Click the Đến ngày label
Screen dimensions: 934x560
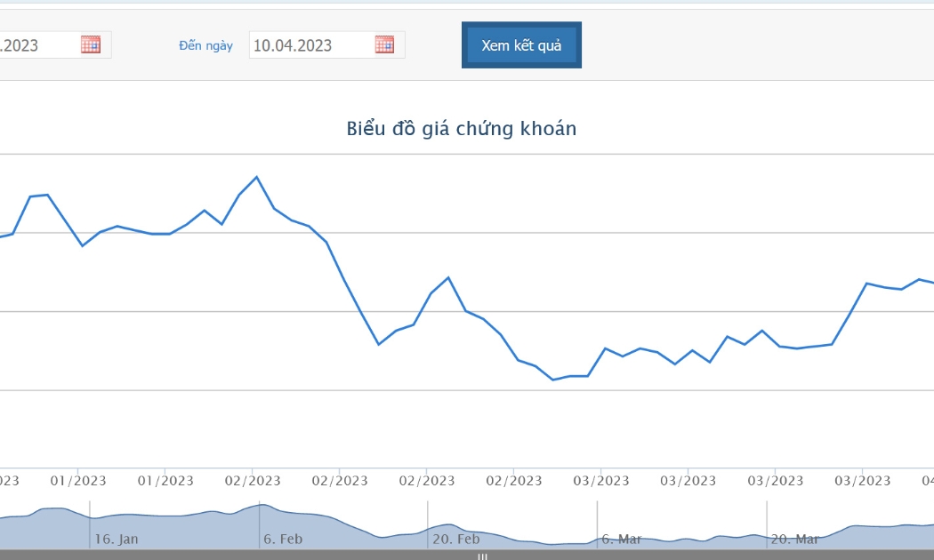click(x=205, y=45)
